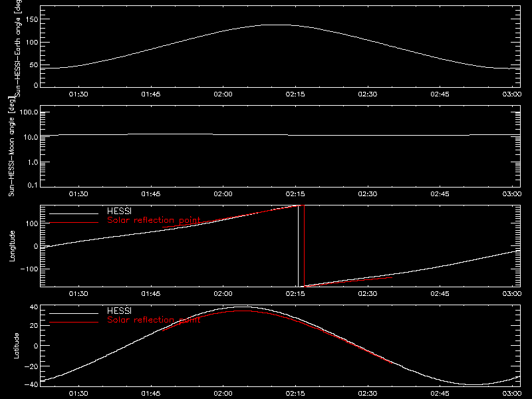
Task: Click '02:00' time label under Latitude plot
Action: (x=223, y=394)
